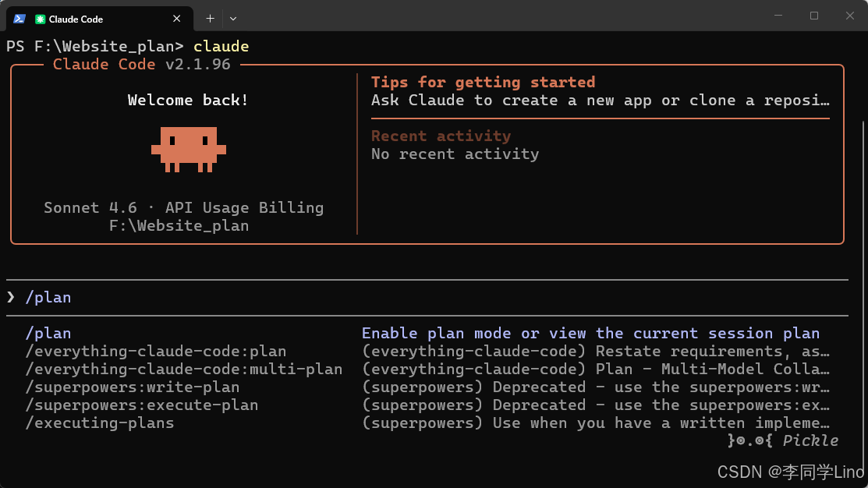Click the prompt chevron symbol

pyautogui.click(x=11, y=298)
